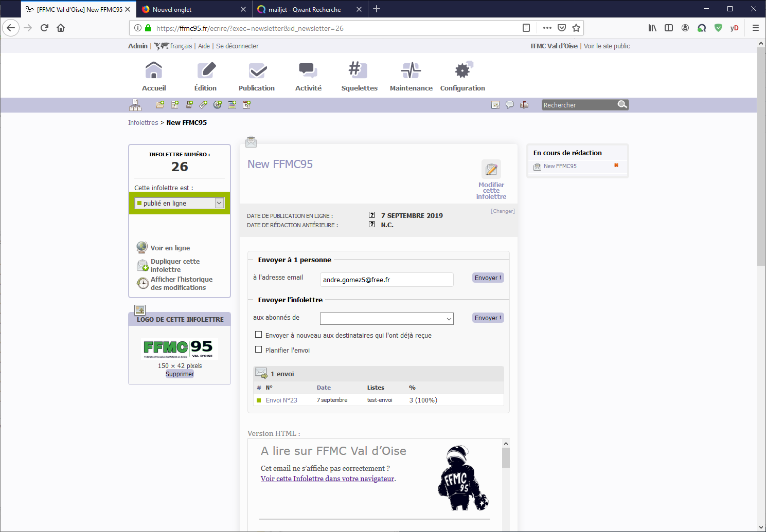766x532 pixels.
Task: Click the new referenced site globe icon
Action: pyautogui.click(x=218, y=105)
